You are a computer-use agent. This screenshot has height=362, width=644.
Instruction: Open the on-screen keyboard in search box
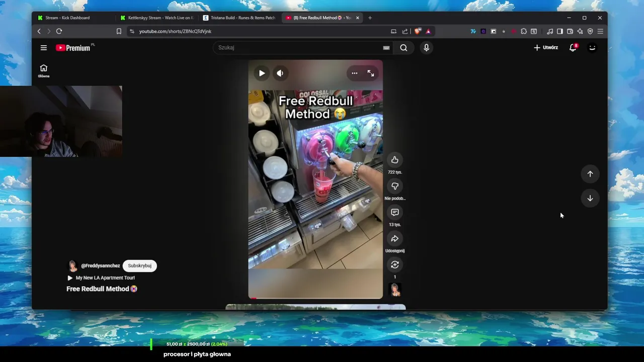tap(386, 48)
